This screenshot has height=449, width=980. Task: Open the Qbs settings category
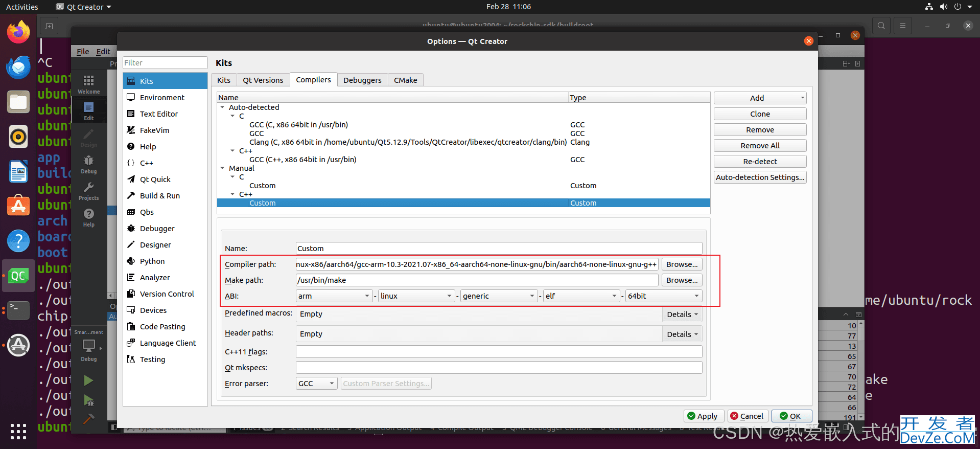pyautogui.click(x=165, y=212)
